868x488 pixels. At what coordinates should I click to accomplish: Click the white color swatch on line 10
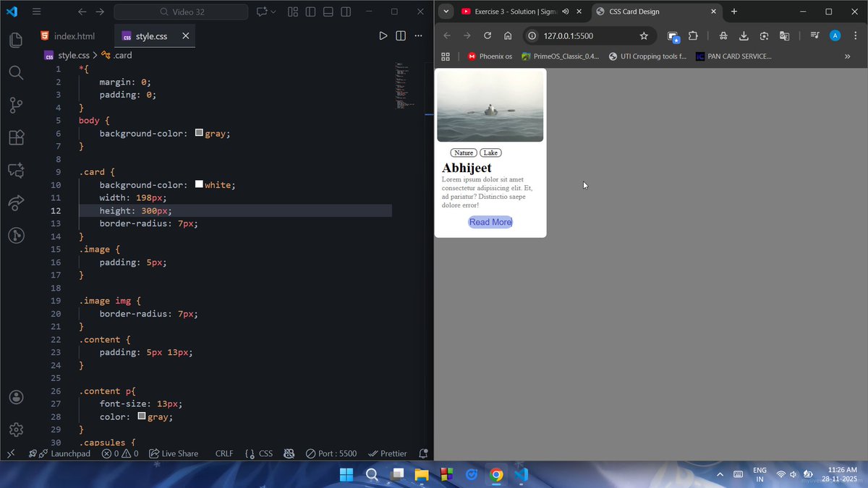pos(199,184)
